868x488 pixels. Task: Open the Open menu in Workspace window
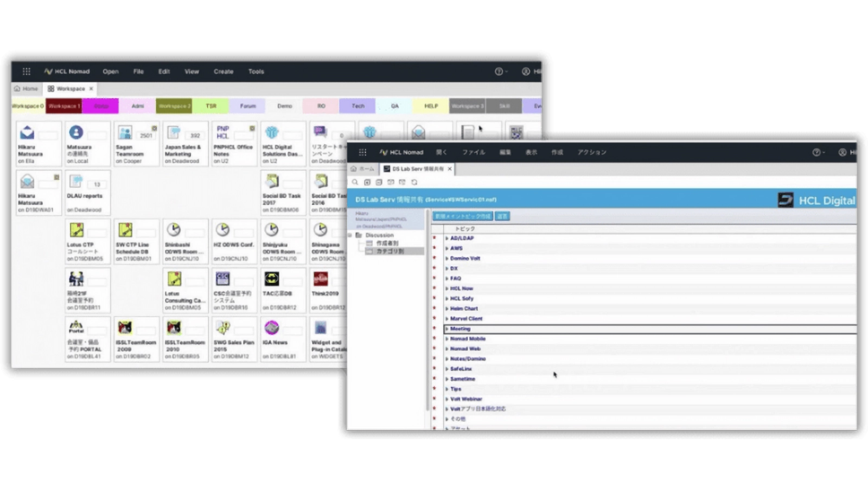click(111, 72)
